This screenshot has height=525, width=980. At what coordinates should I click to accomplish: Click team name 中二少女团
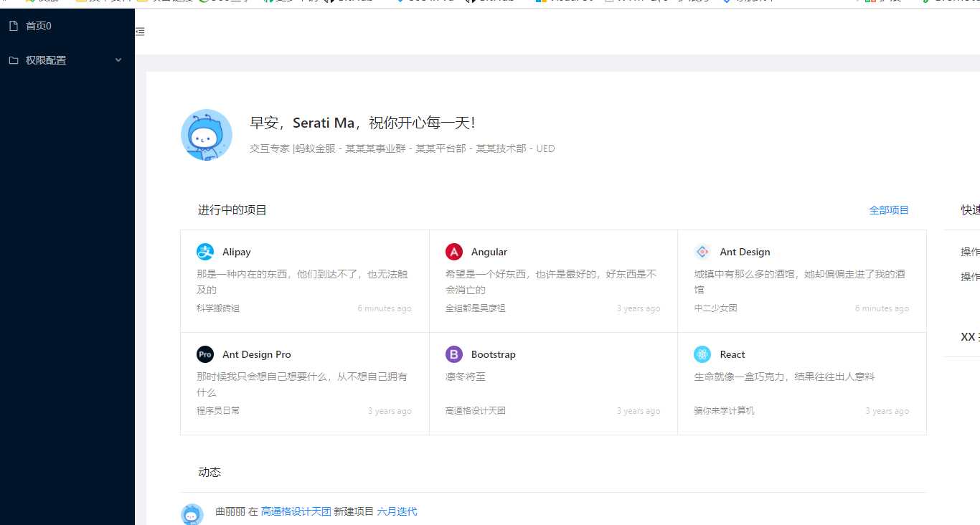point(715,308)
